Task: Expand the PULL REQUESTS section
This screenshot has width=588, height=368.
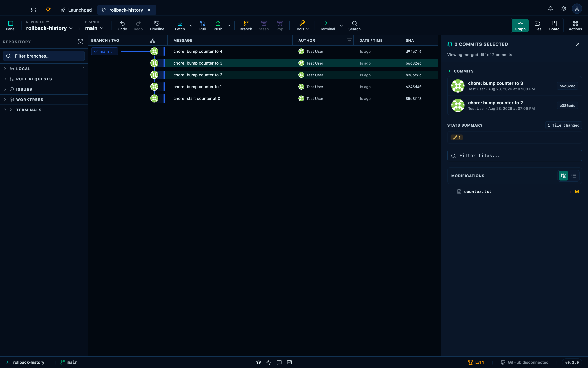Action: [44, 79]
